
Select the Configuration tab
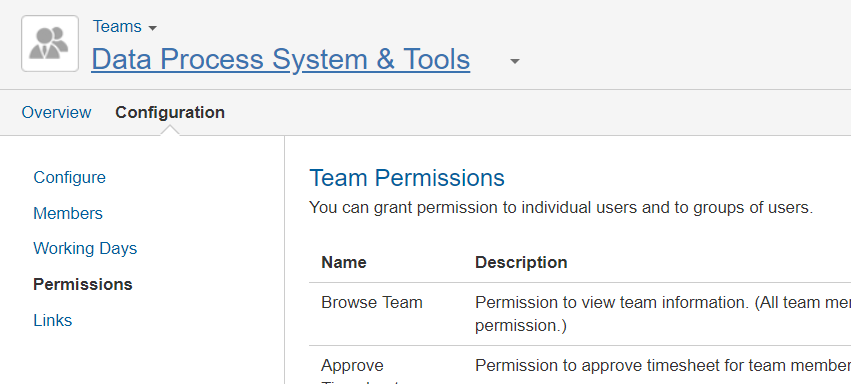tap(170, 112)
